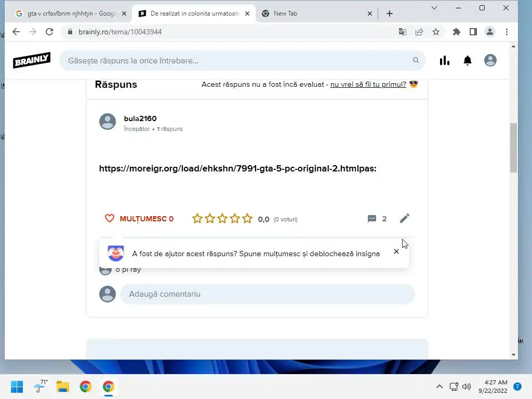Click the badge insignia icon in tooltip
The image size is (532, 399).
116,253
